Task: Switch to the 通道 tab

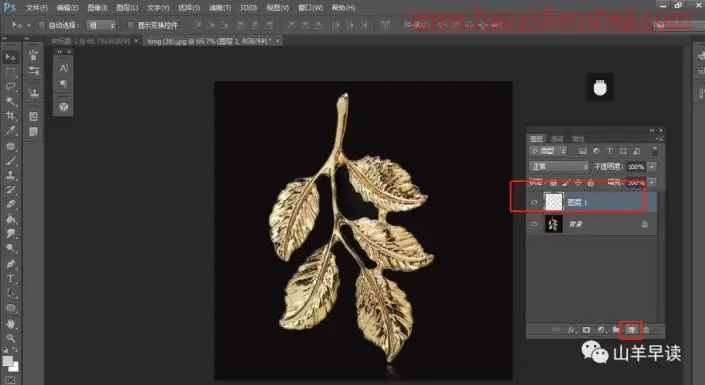Action: pyautogui.click(x=558, y=139)
